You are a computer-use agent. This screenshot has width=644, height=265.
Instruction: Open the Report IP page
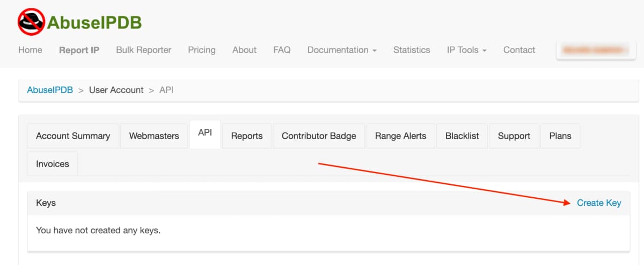(x=79, y=50)
